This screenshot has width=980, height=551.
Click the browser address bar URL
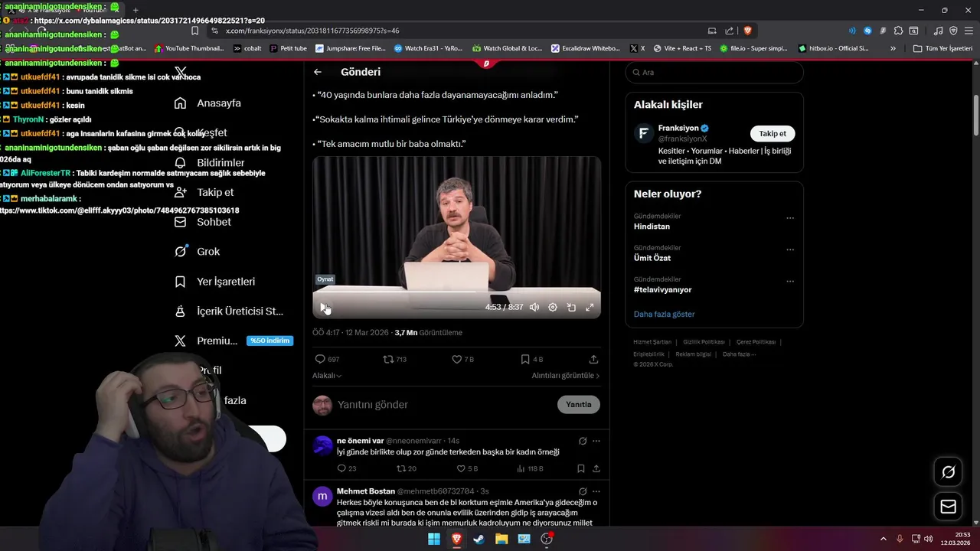pos(312,31)
